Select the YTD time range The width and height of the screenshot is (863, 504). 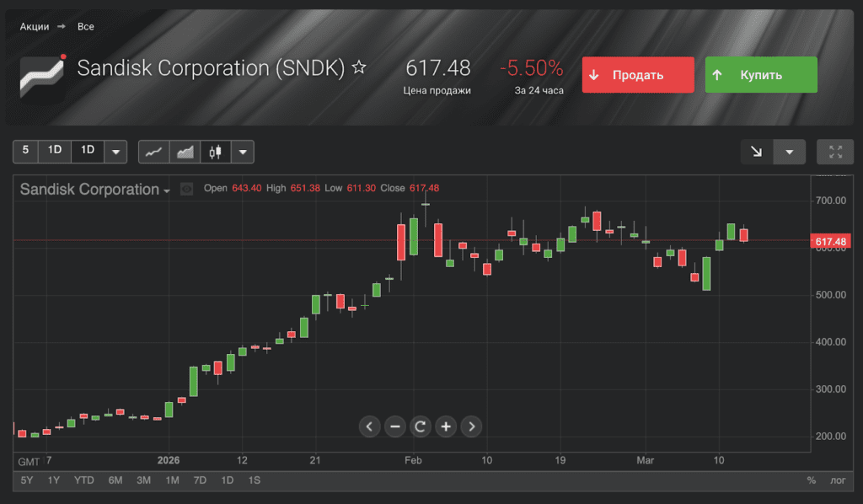coord(83,480)
